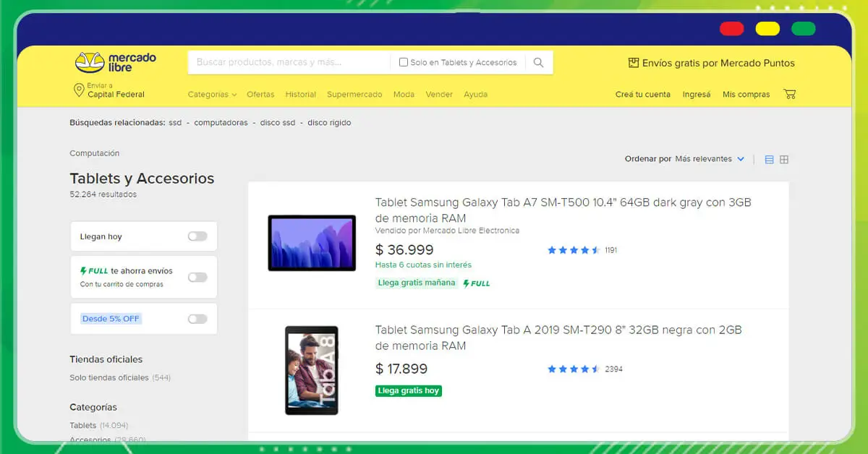868x454 pixels.
Task: Click related search ssd
Action: (175, 123)
